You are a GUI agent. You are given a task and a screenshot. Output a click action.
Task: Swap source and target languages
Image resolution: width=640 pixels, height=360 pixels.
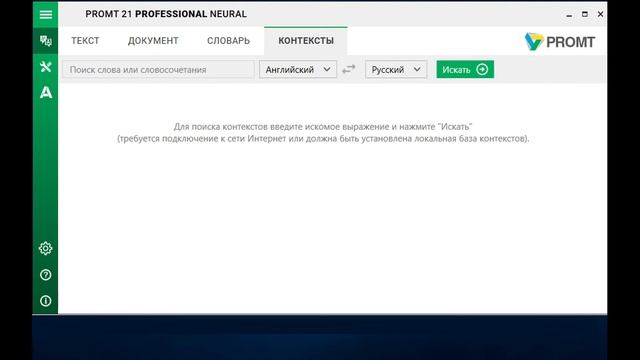(349, 69)
